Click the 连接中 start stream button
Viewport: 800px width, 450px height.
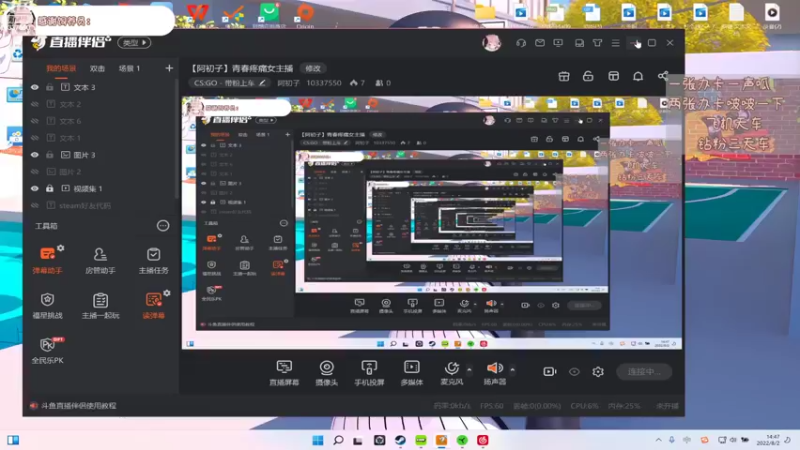pyautogui.click(x=644, y=372)
